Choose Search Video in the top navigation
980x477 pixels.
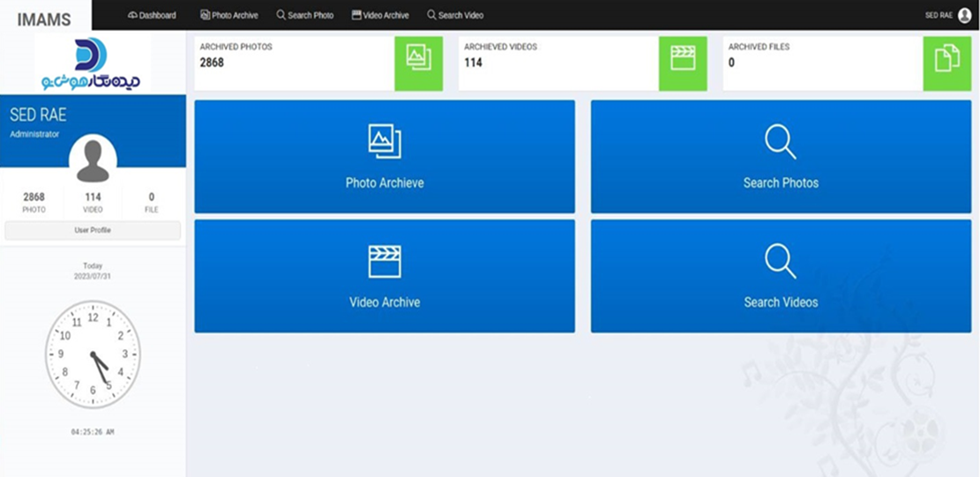[x=455, y=15]
